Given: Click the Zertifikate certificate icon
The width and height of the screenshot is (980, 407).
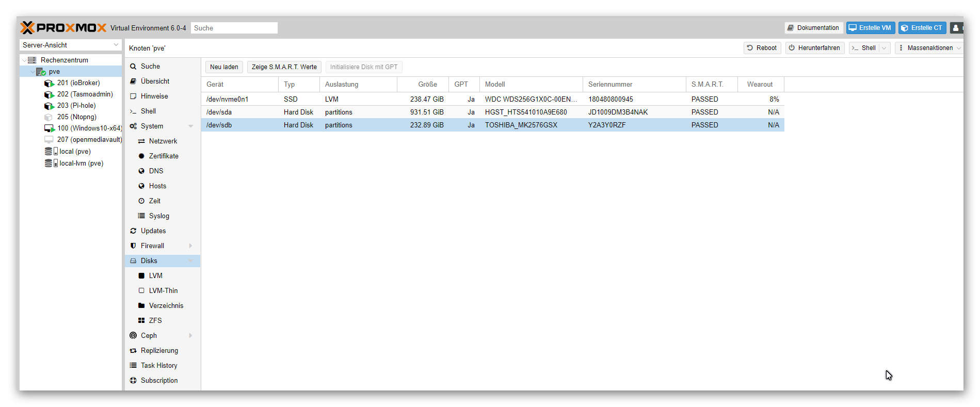Looking at the screenshot, I should pos(141,156).
